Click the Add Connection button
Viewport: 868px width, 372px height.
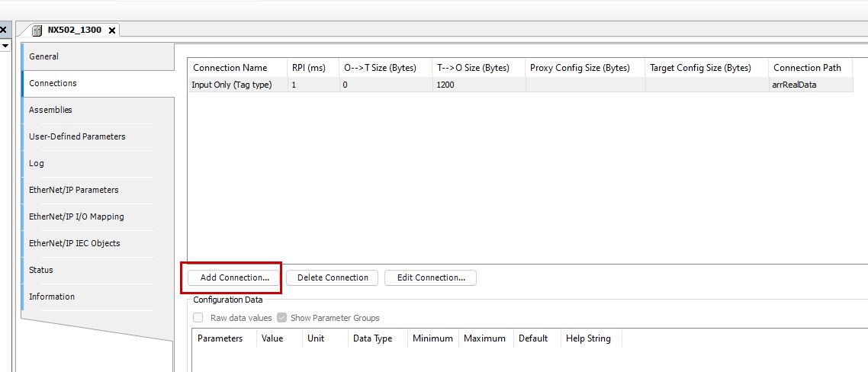(234, 277)
